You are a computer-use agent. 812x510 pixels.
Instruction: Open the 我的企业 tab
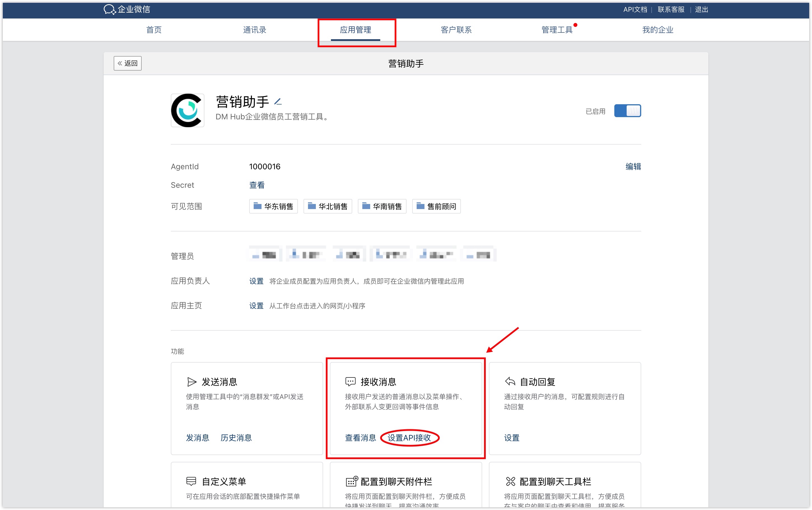(658, 30)
